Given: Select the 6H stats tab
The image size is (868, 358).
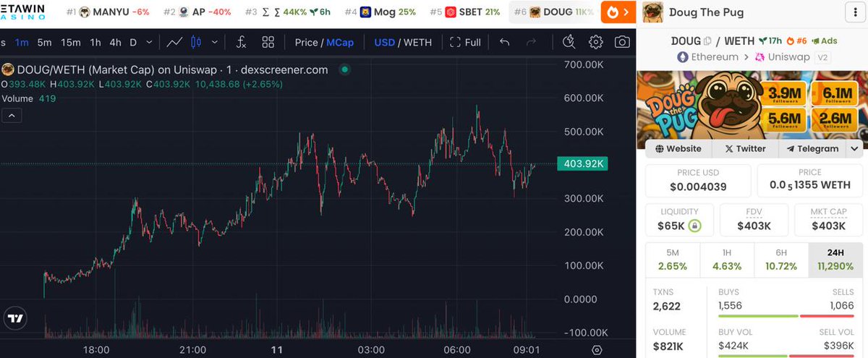Looking at the screenshot, I should pos(781,261).
